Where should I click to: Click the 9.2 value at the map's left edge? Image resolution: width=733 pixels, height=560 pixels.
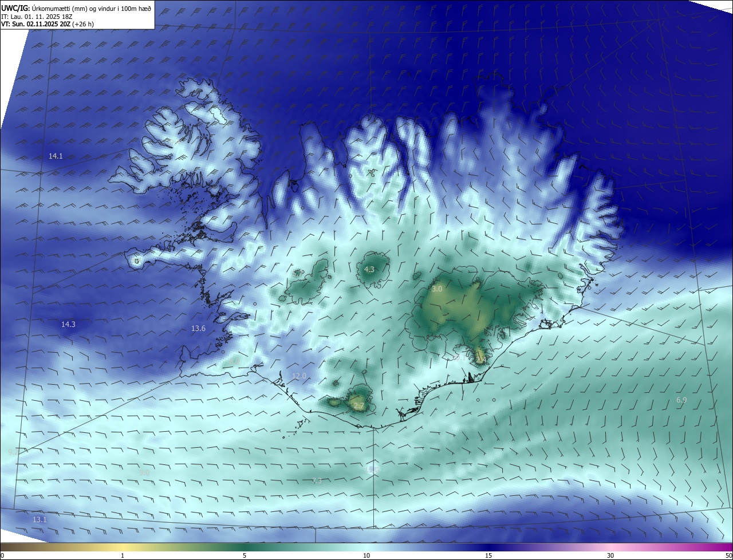pyautogui.click(x=13, y=452)
